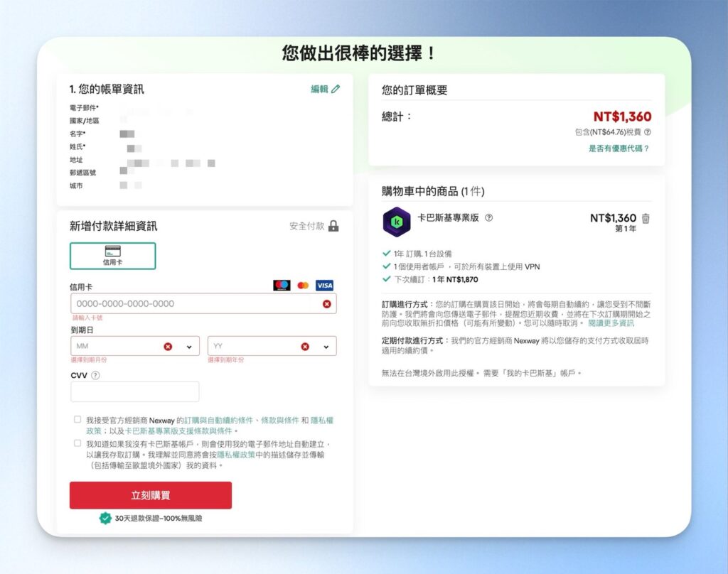The height and width of the screenshot is (574, 728).
Task: Open the YY expiry year dropdown
Action: 272,346
